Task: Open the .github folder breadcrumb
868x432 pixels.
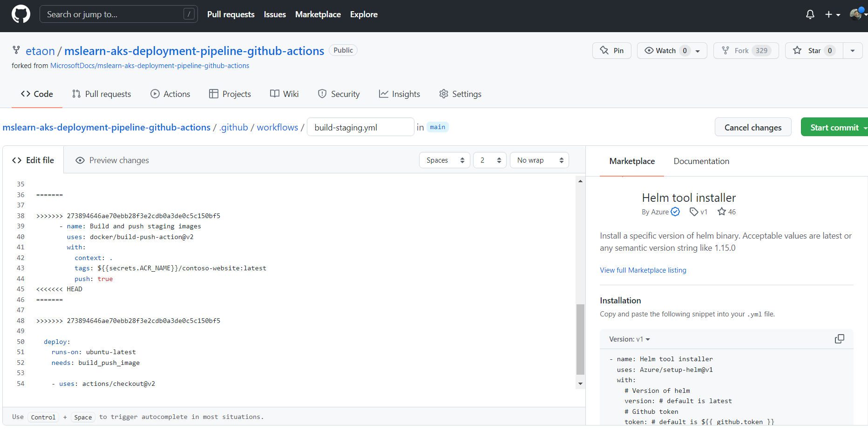Action: coord(234,127)
